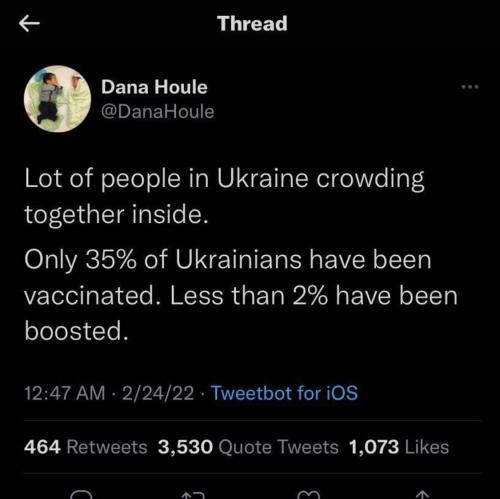This screenshot has width=500, height=499.
Task: Click the 2/24/22 date
Action: click(x=158, y=393)
